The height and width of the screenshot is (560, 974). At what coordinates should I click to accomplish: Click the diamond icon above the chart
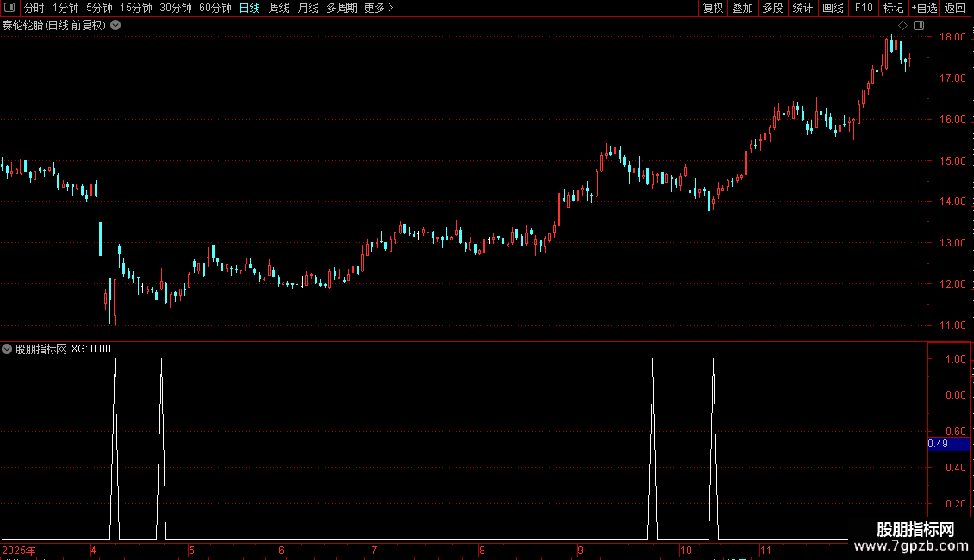click(x=902, y=26)
